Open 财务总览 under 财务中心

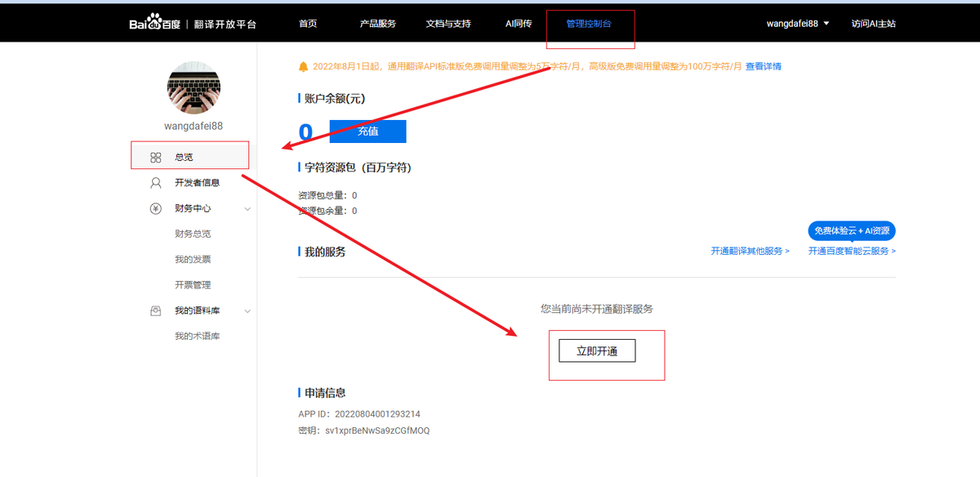(x=193, y=234)
